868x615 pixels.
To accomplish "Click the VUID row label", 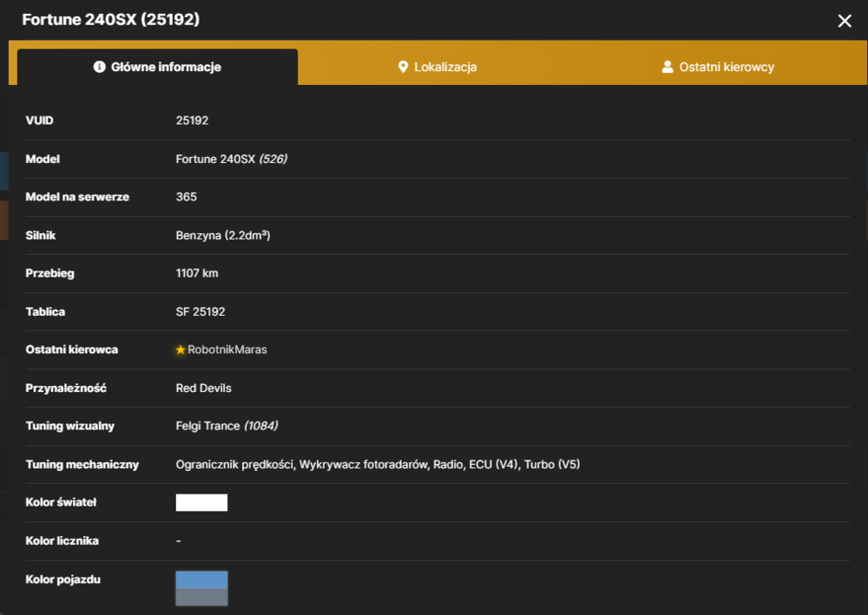I will pos(39,121).
